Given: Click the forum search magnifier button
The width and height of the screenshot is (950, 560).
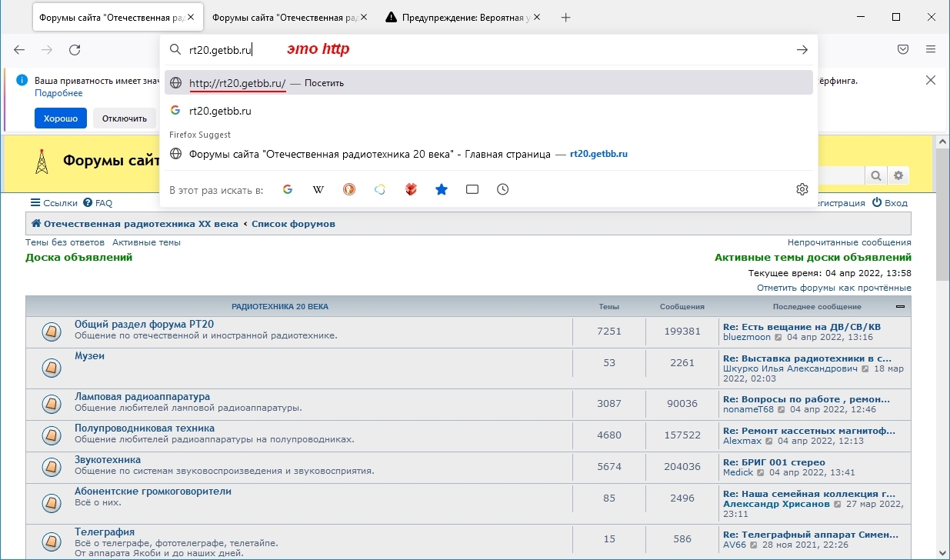Looking at the screenshot, I should [876, 176].
